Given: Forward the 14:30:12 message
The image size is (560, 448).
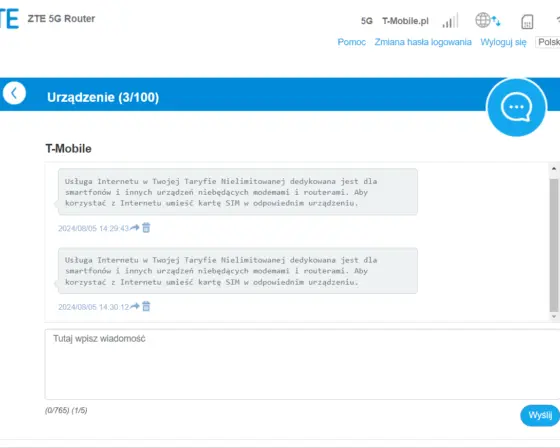Looking at the screenshot, I should pos(135,306).
